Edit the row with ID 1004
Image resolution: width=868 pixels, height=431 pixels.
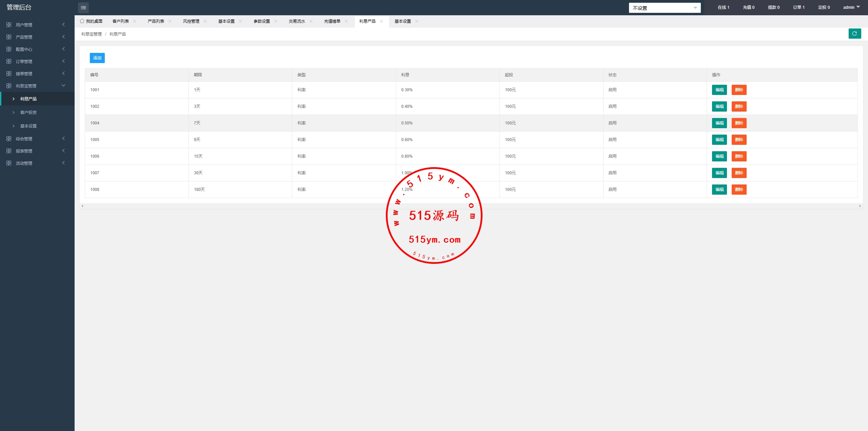coord(719,123)
